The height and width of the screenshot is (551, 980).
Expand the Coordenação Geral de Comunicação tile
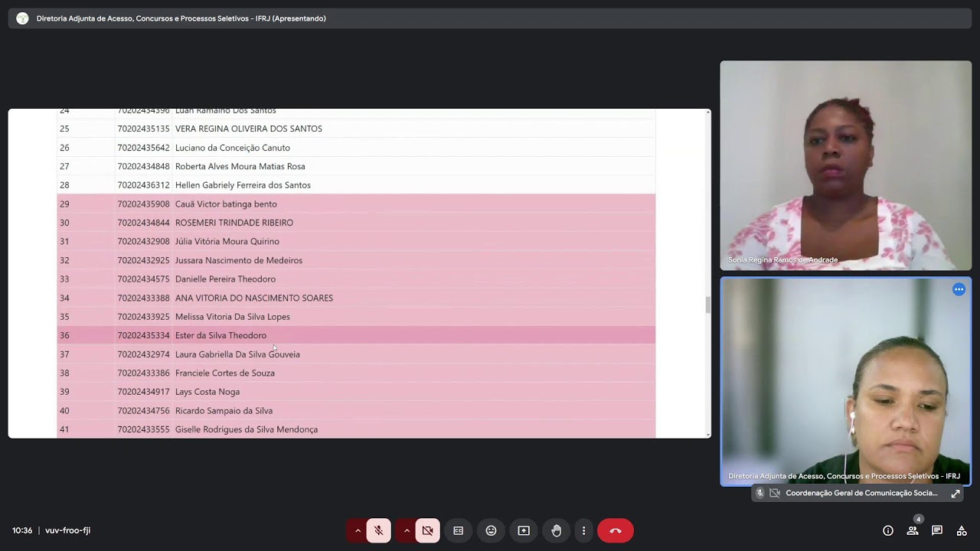(x=955, y=494)
